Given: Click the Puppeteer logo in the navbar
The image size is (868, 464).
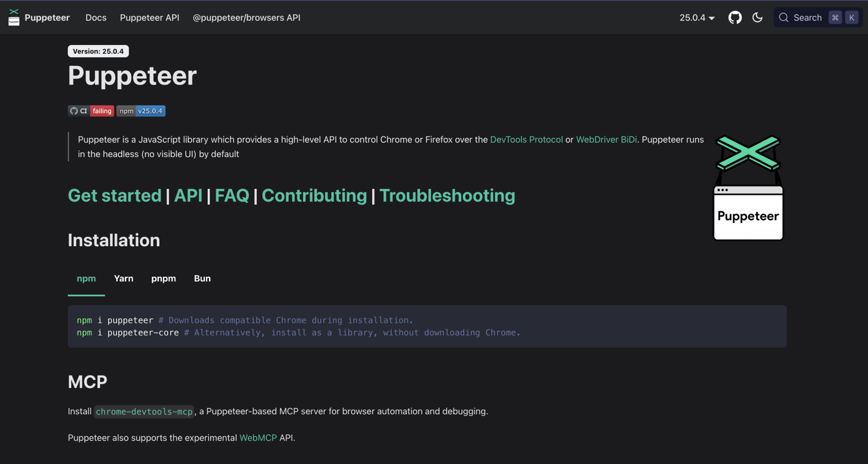Looking at the screenshot, I should [14, 17].
